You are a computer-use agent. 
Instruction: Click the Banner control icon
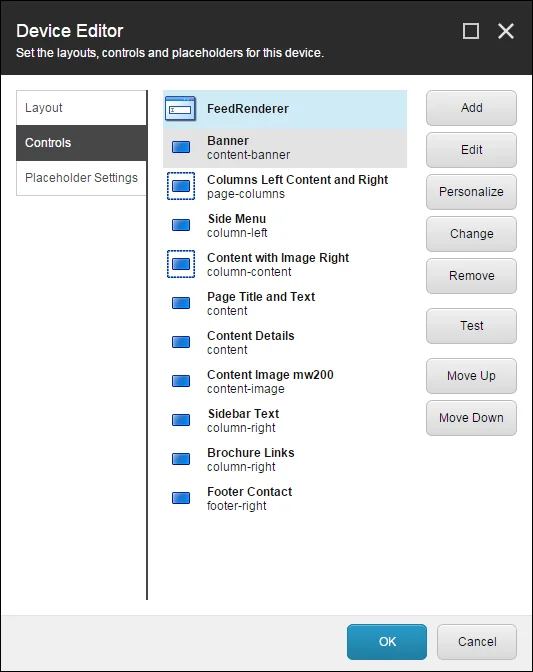tap(181, 147)
